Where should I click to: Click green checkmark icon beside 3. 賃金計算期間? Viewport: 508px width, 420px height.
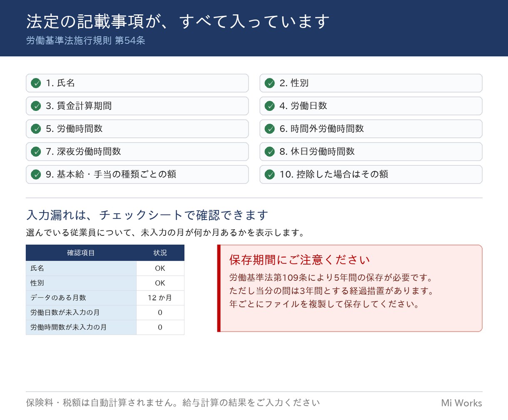click(x=36, y=106)
